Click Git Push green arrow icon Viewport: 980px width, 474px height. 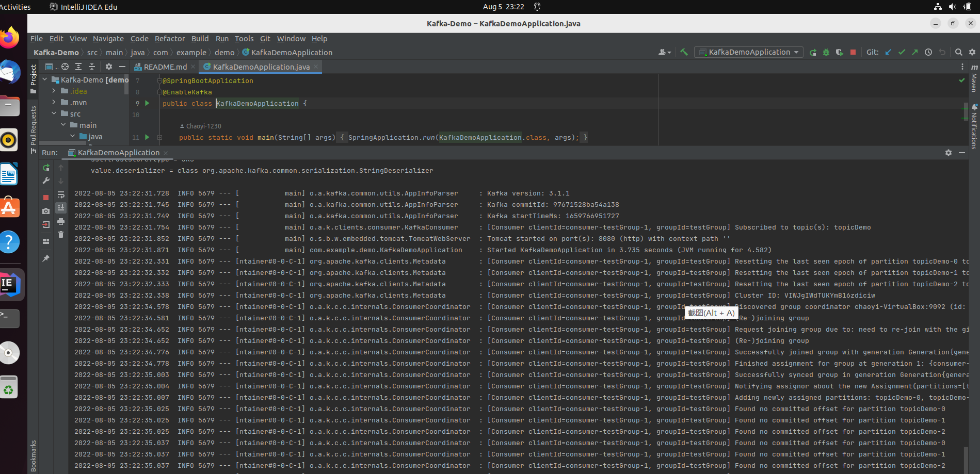point(915,52)
